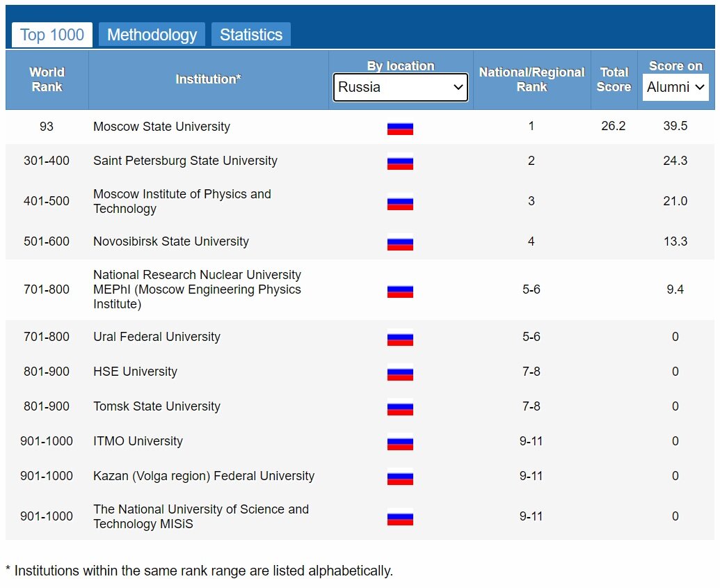720x588 pixels.
Task: Open National University of Science and Technology MISiS
Action: coord(200,516)
